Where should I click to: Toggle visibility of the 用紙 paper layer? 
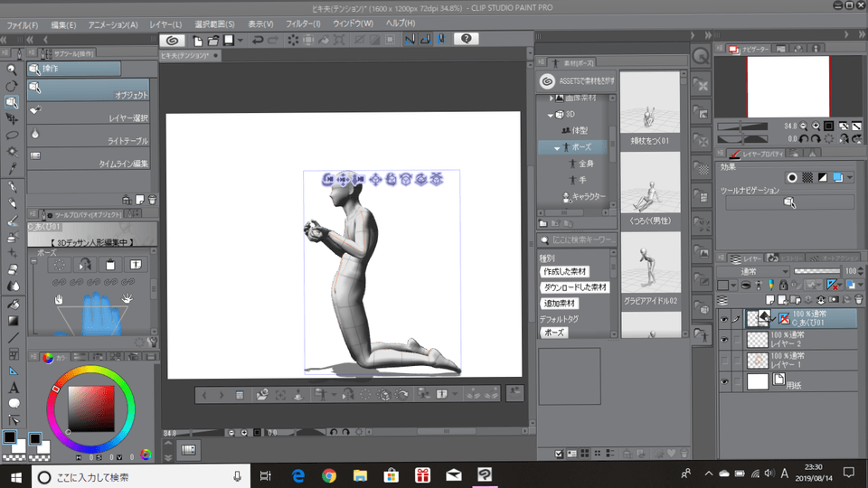click(723, 381)
